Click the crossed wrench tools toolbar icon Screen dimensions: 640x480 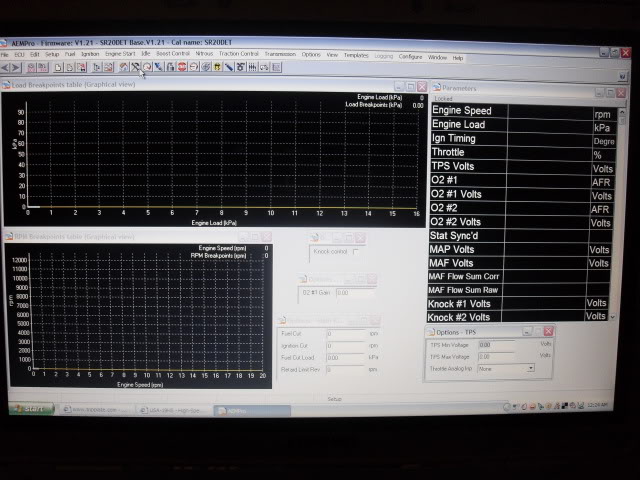click(x=135, y=67)
